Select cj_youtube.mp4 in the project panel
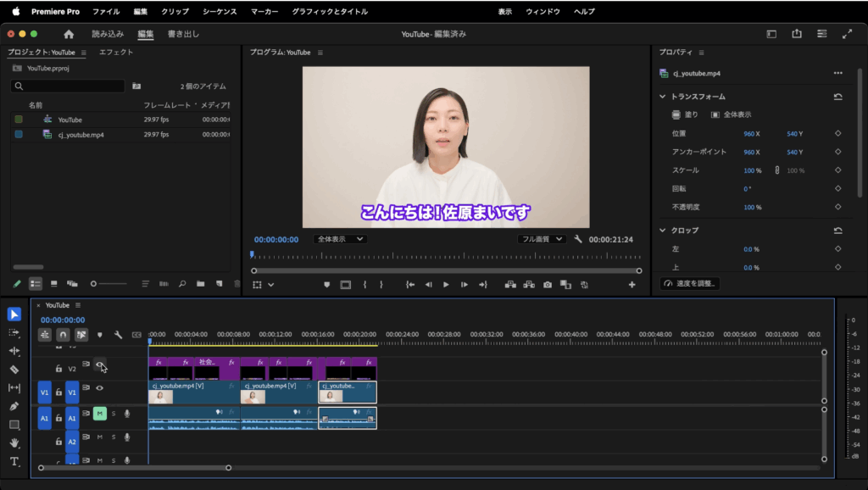Image resolution: width=868 pixels, height=490 pixels. [x=81, y=134]
